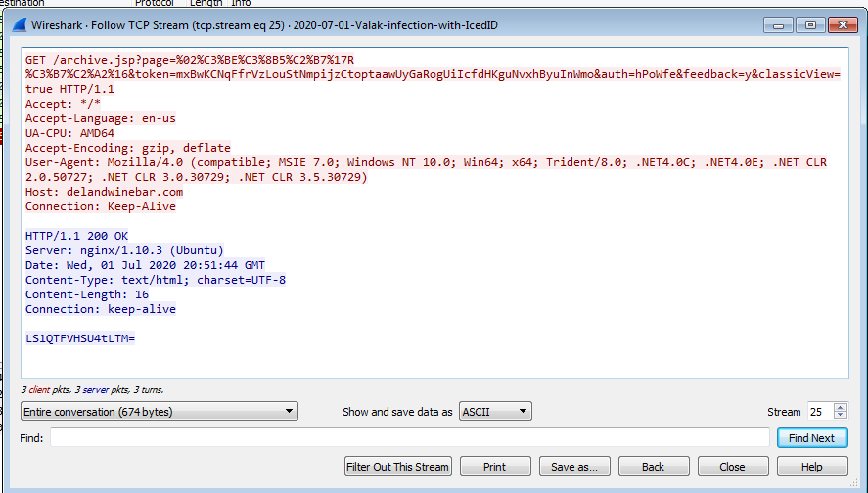Expand the ASCII data format dropdown

coord(495,412)
